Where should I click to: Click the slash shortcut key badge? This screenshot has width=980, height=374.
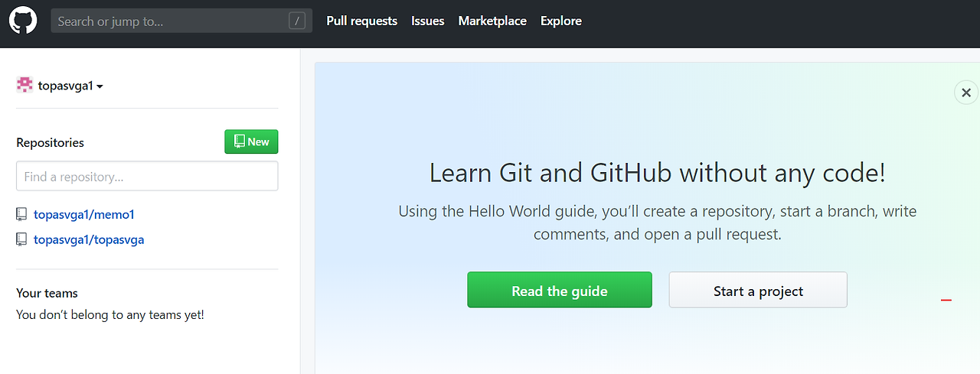(x=297, y=21)
